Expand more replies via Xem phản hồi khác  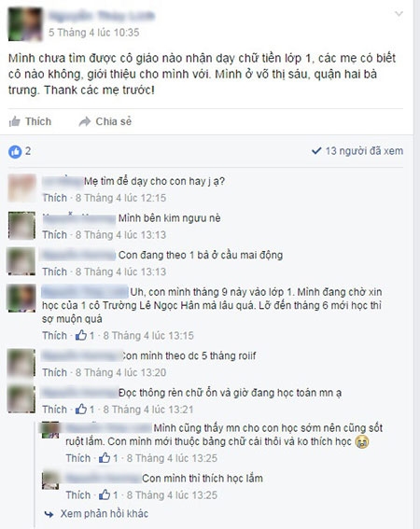coord(104,513)
